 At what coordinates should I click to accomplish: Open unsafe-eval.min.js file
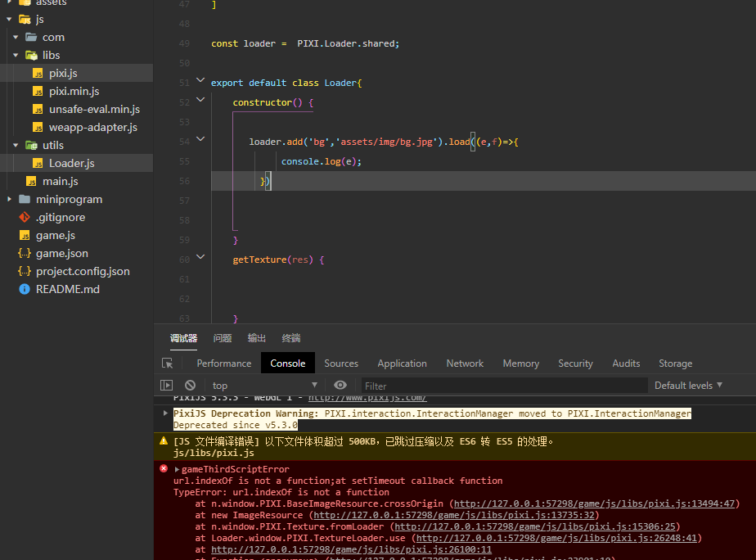(x=94, y=110)
